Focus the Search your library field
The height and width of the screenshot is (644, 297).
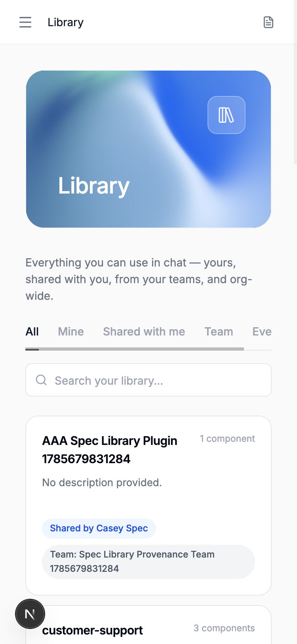click(148, 380)
